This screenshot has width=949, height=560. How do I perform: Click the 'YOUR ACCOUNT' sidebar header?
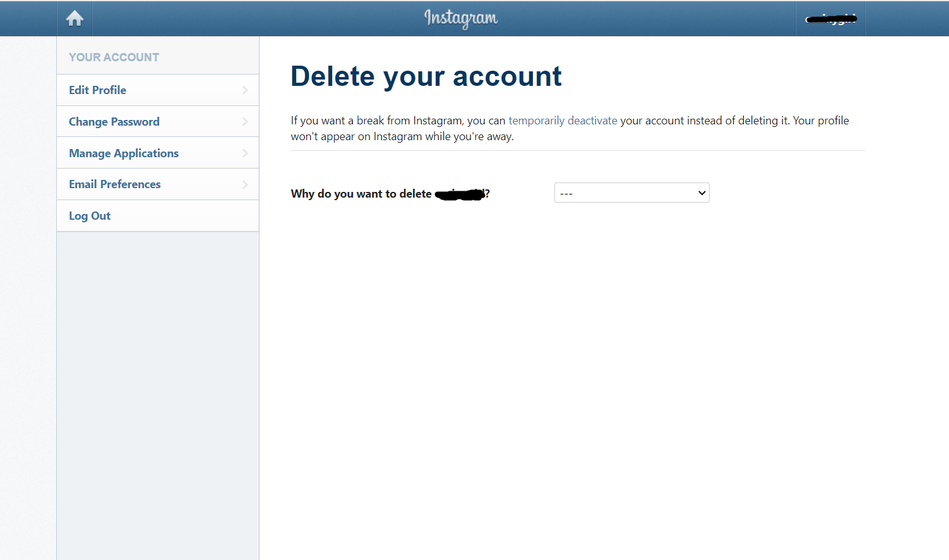(114, 57)
